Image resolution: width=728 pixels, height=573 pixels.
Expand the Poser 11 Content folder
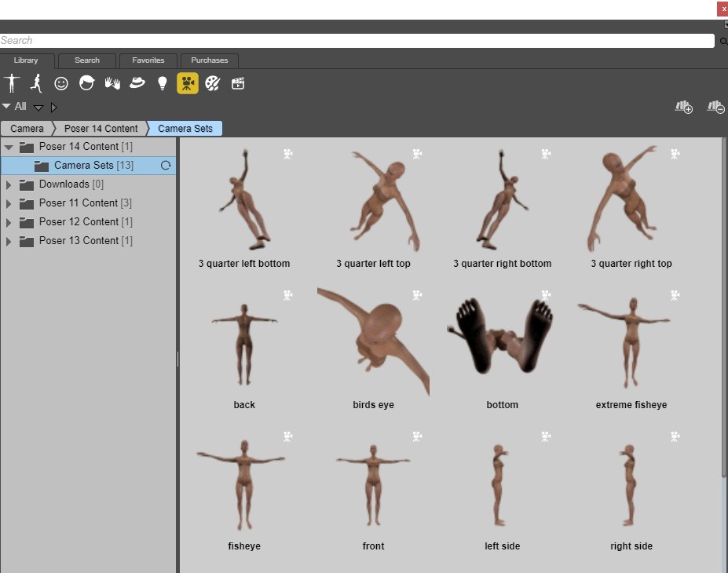click(9, 203)
